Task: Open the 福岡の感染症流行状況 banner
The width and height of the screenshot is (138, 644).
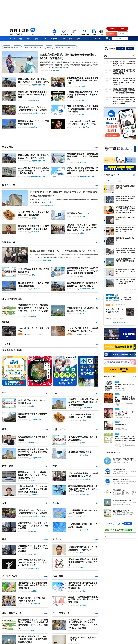Action: 120,362
